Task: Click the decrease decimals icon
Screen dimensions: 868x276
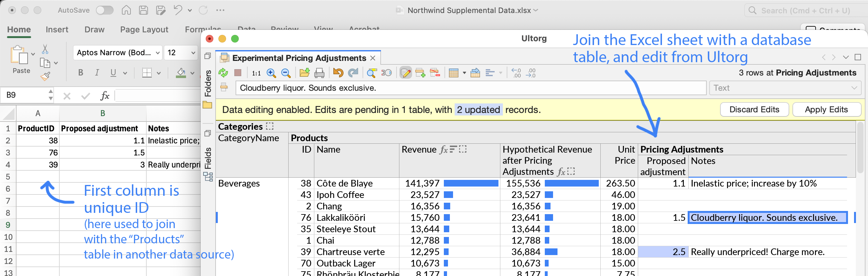Action: [x=516, y=73]
